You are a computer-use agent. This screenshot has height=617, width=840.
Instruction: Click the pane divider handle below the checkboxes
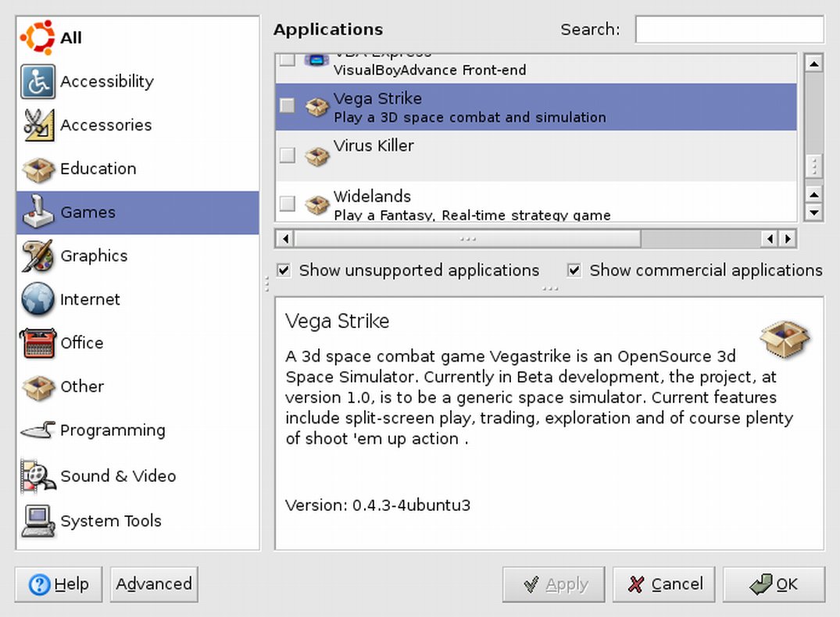pyautogui.click(x=549, y=289)
